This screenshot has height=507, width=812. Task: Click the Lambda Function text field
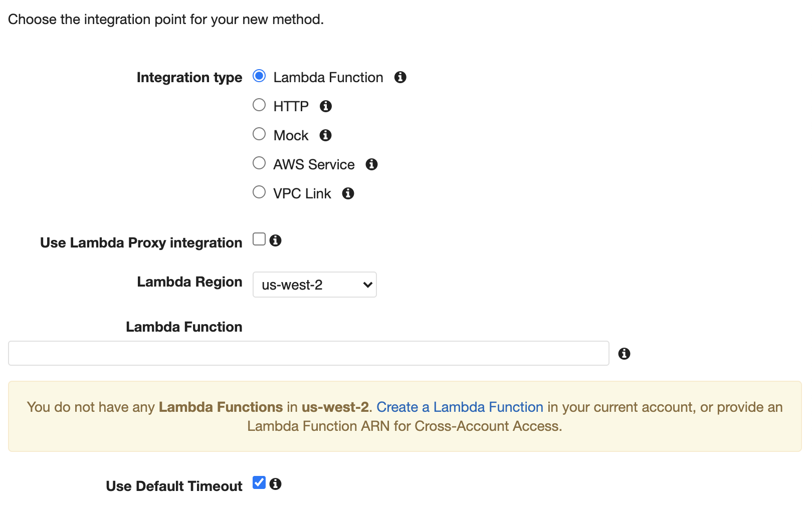click(309, 353)
